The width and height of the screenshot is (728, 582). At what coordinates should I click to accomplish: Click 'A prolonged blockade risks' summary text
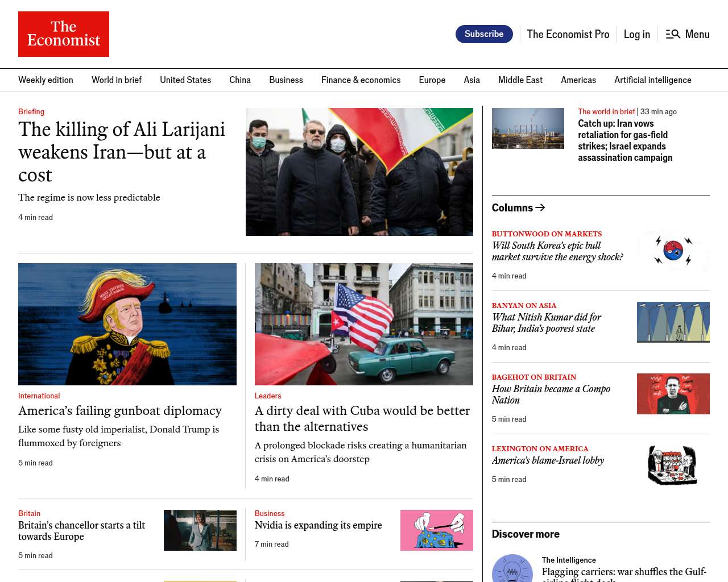point(361,452)
